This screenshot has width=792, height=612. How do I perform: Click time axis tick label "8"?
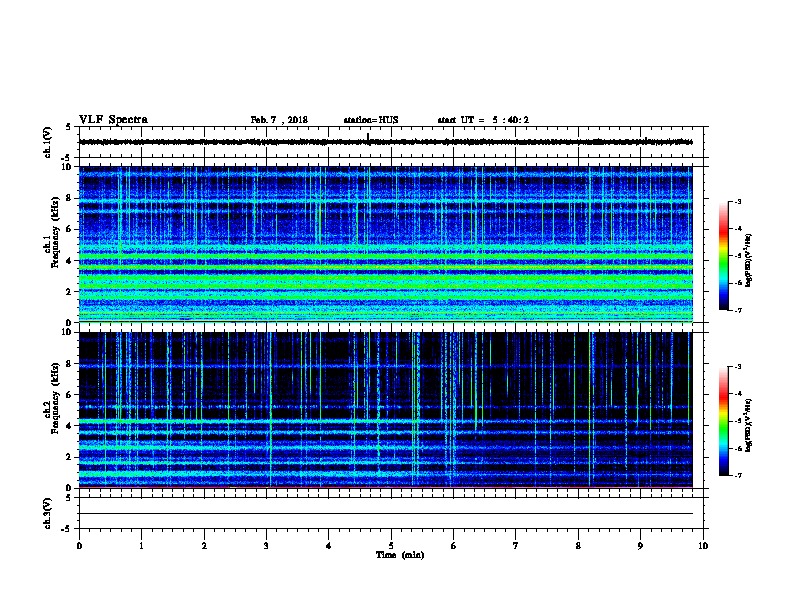(578, 546)
